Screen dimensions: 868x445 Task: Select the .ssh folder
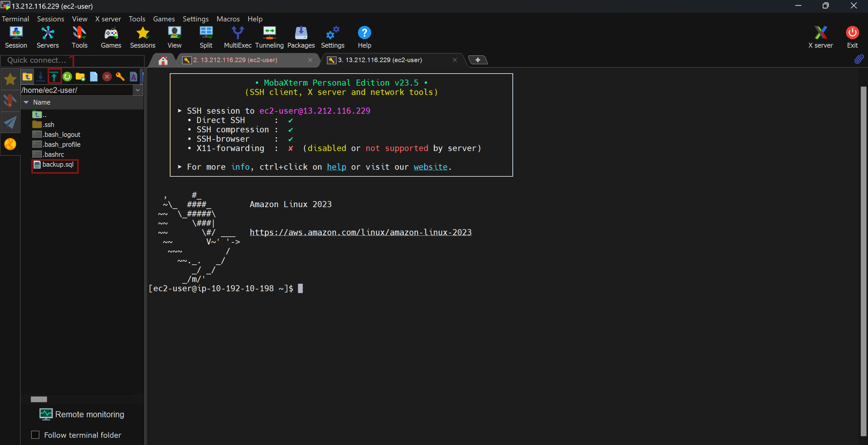click(x=43, y=124)
